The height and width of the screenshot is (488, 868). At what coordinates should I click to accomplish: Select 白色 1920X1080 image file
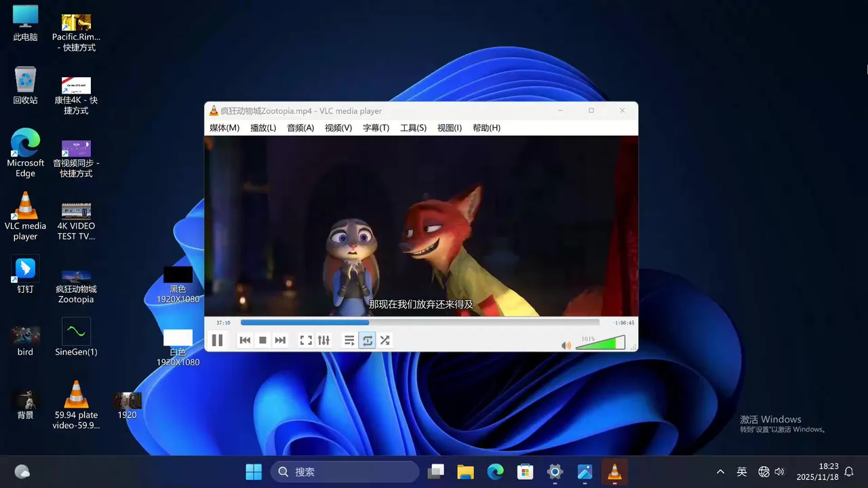point(178,348)
